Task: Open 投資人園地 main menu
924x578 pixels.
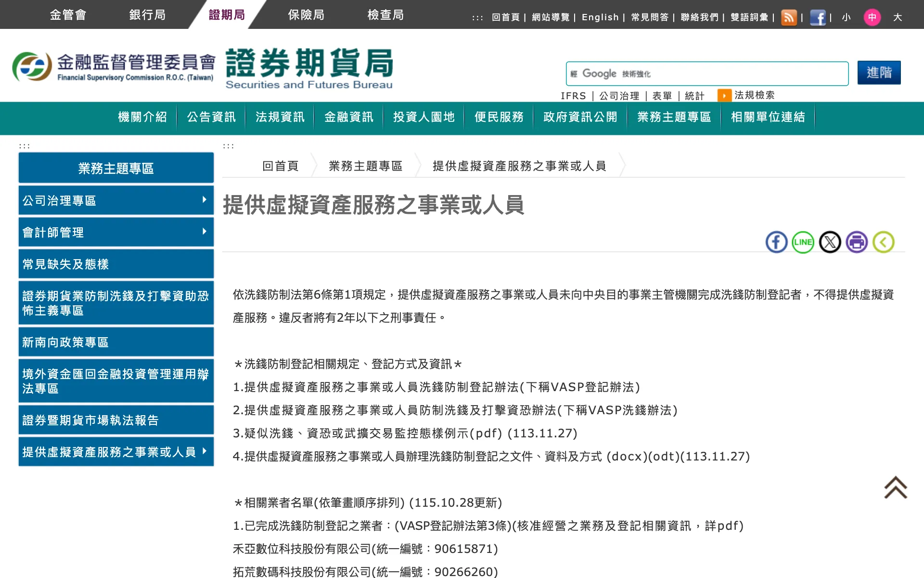Action: click(x=424, y=117)
